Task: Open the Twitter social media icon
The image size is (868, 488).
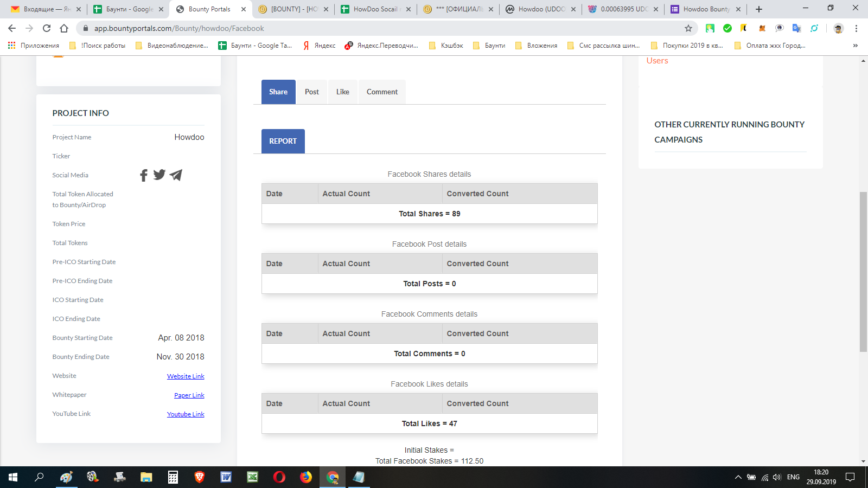Action: [x=159, y=175]
